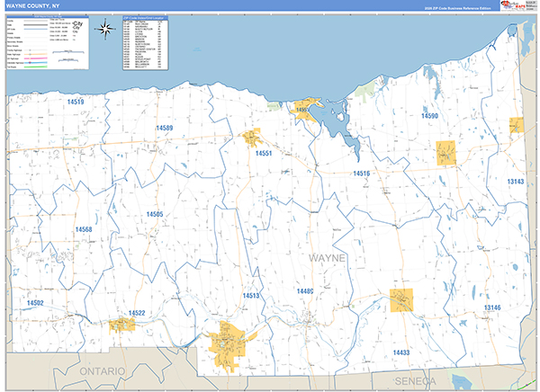Click ZIP code label 14505
The width and height of the screenshot is (540, 392).
[x=154, y=214]
